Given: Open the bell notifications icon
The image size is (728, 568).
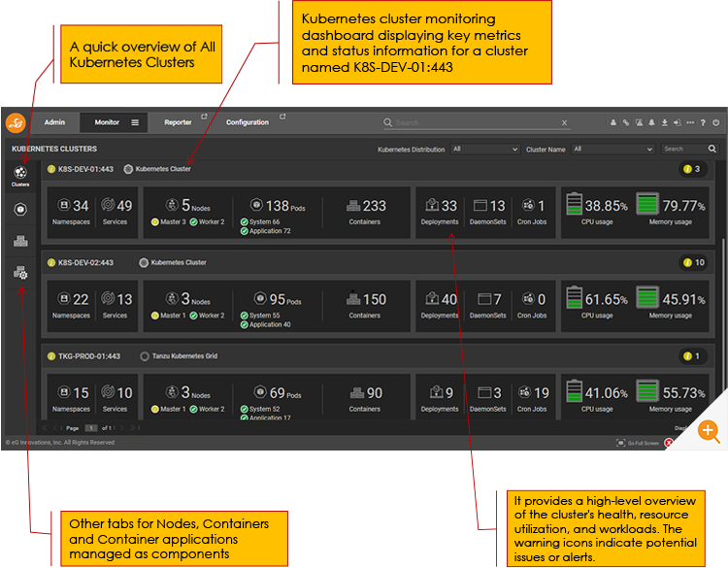Looking at the screenshot, I should [x=652, y=122].
